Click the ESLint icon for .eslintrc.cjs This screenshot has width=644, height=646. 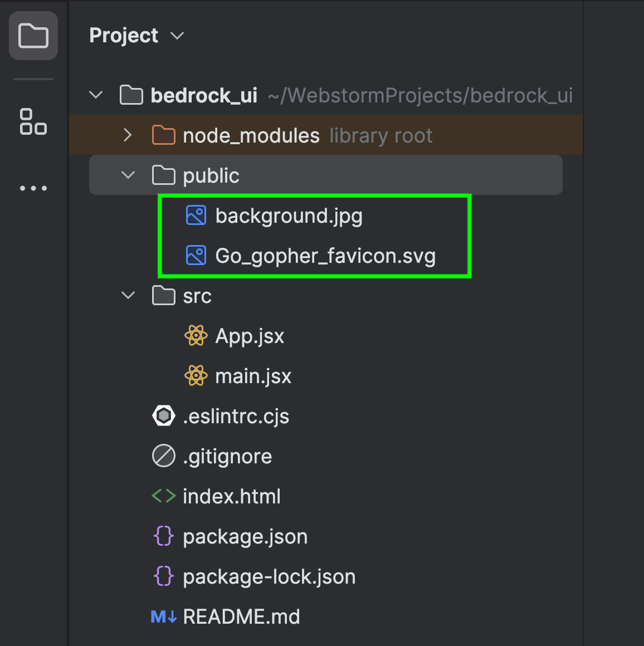(x=164, y=416)
